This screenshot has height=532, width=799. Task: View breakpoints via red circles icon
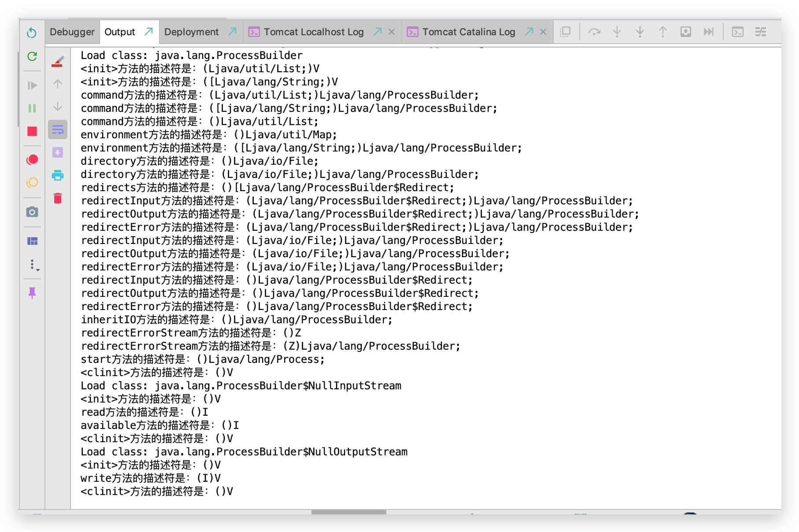(x=32, y=159)
